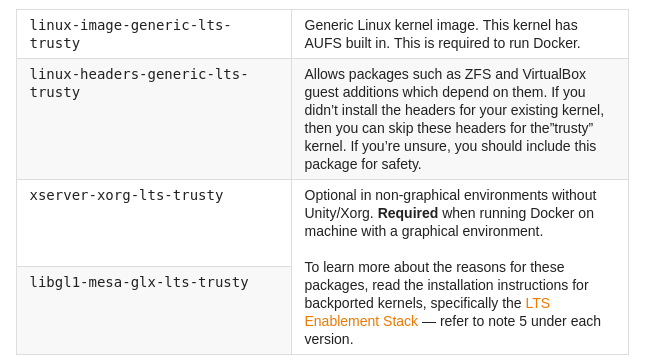
Task: Click the bold word Required
Action: (x=408, y=213)
